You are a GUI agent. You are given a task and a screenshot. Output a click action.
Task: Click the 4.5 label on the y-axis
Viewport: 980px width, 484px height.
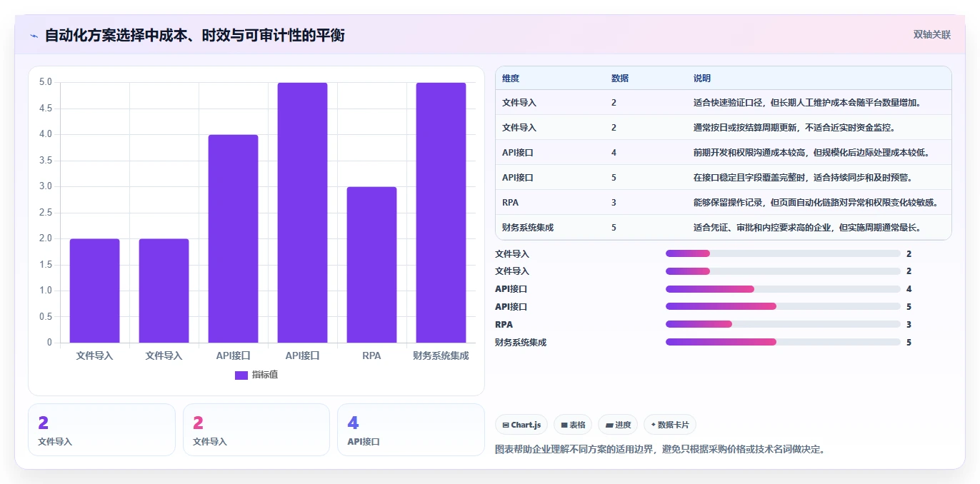tap(46, 109)
